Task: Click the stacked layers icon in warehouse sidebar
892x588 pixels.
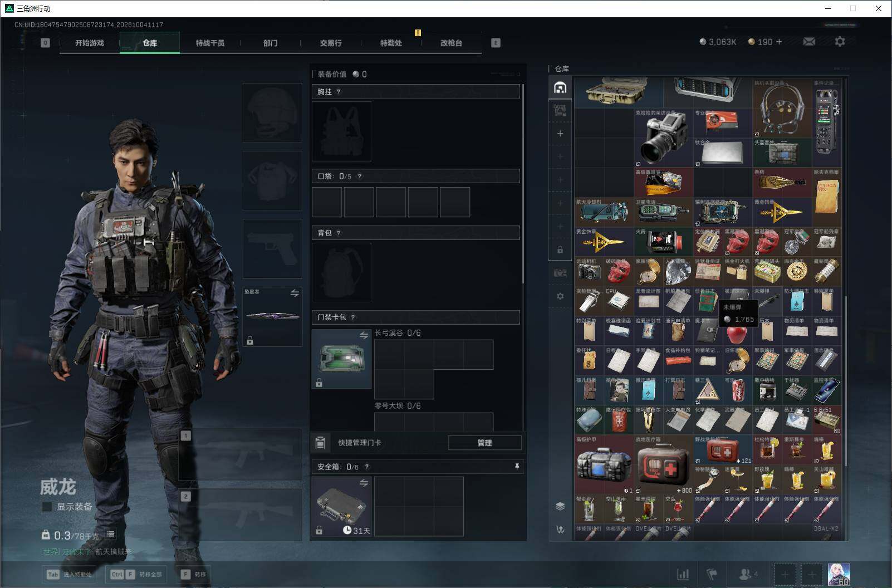Action: [x=560, y=506]
